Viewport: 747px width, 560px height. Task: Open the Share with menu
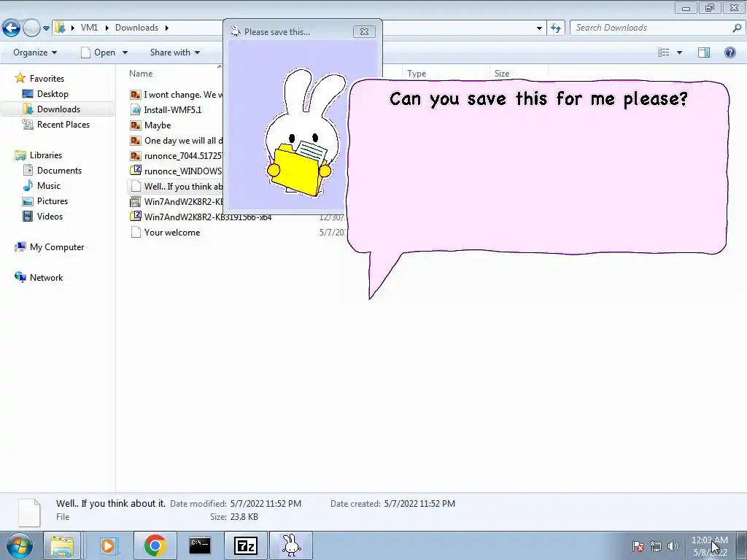coord(174,52)
